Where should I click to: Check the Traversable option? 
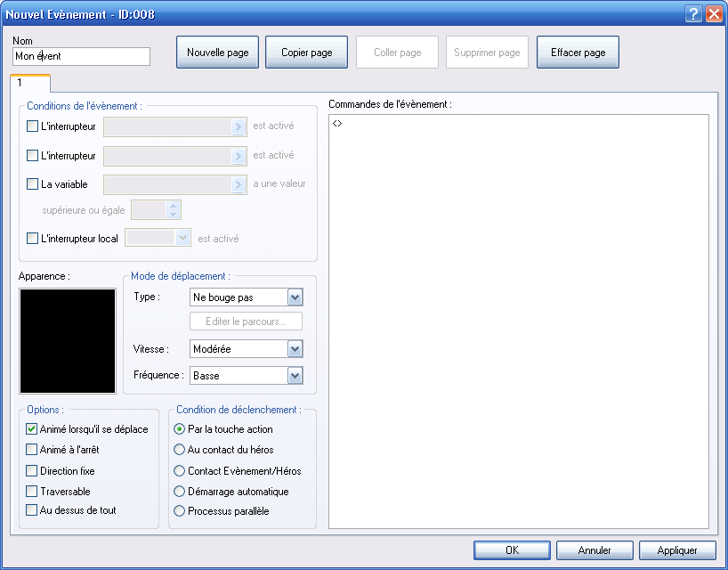pos(31,491)
